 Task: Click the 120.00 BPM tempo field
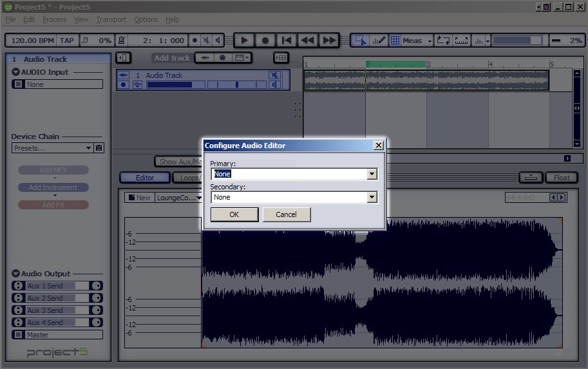point(32,41)
